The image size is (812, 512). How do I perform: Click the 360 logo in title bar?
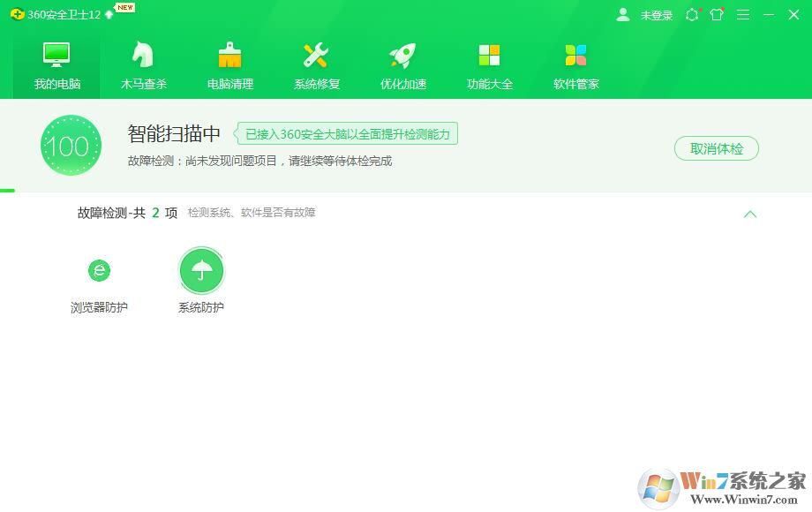19,14
